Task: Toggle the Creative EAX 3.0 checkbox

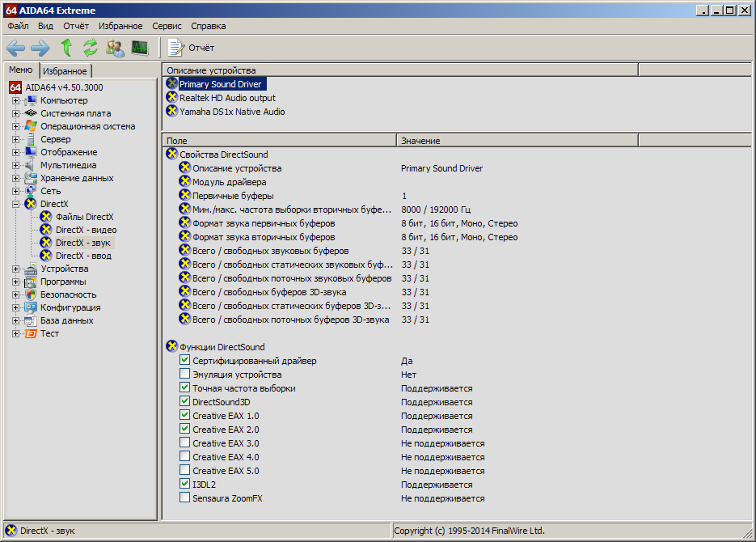Action: click(x=184, y=442)
